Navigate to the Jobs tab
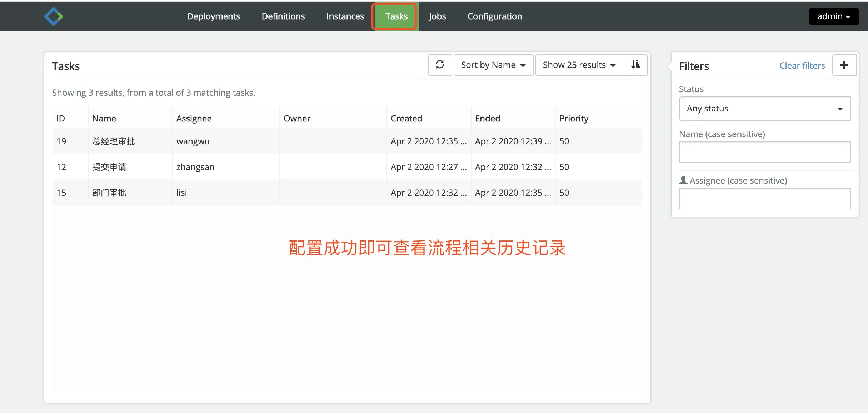This screenshot has width=868, height=413. pyautogui.click(x=437, y=16)
